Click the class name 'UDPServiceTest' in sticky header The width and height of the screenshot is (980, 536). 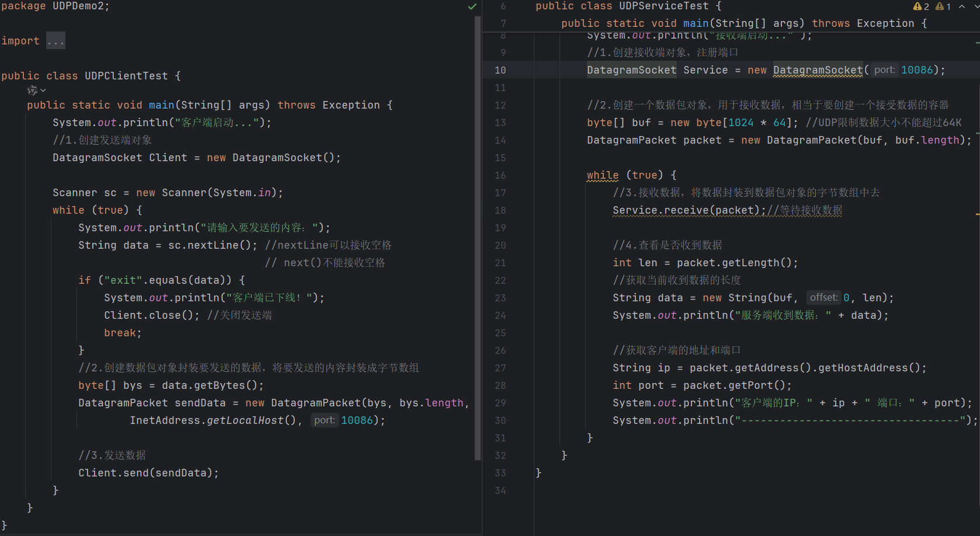[664, 6]
